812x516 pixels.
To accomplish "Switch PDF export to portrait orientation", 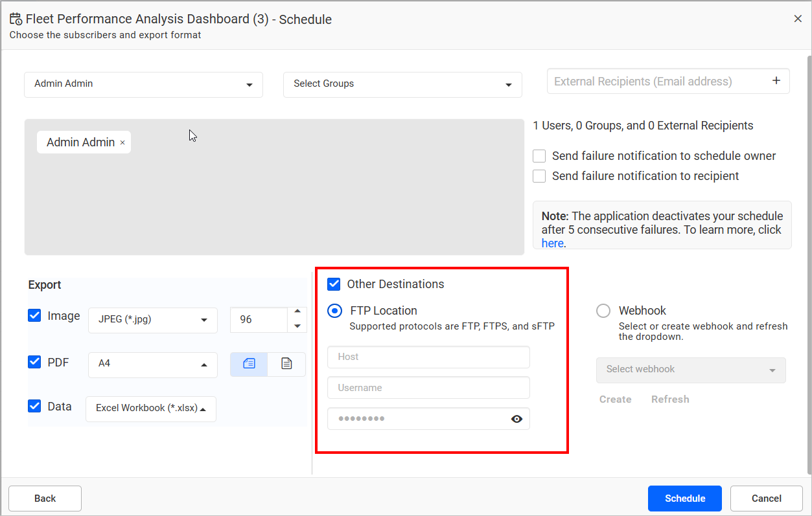I will click(x=286, y=364).
